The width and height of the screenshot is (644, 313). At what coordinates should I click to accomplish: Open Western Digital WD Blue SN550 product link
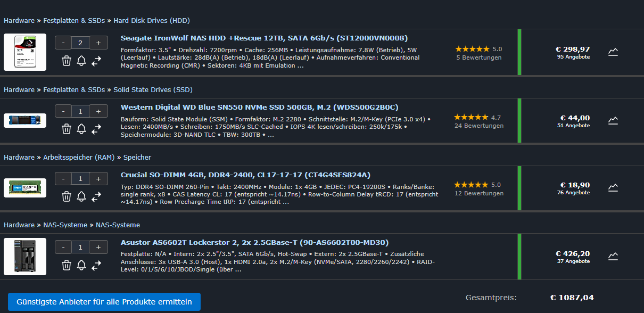click(260, 107)
